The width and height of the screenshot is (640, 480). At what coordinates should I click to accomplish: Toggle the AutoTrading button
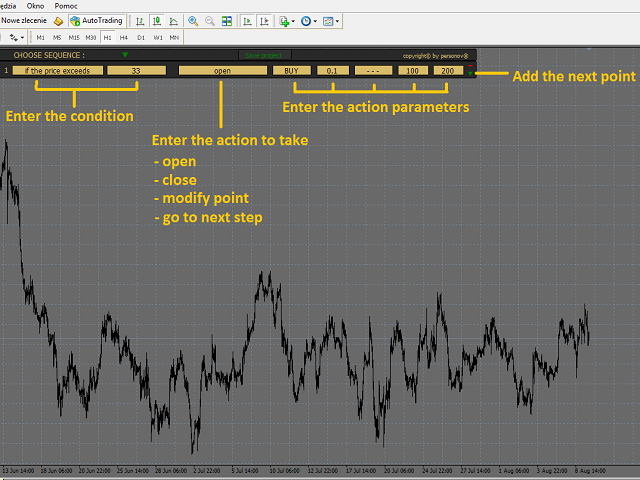[x=96, y=21]
